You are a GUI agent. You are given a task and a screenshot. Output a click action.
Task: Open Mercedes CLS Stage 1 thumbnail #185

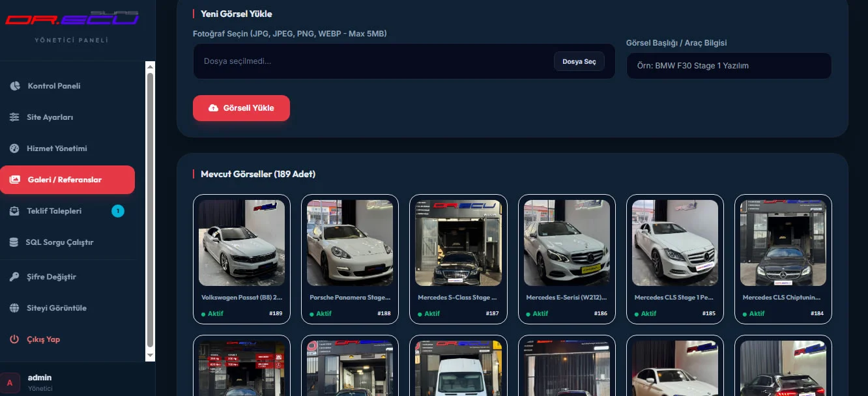[674, 243]
